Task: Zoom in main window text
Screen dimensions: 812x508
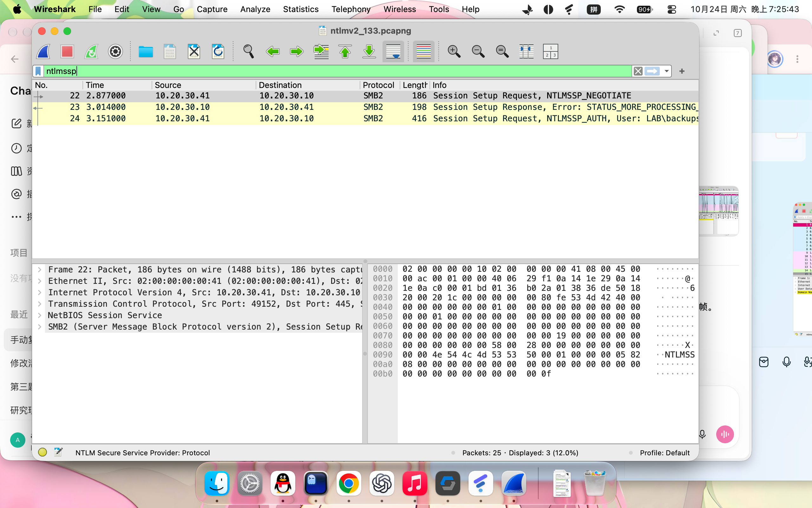Action: tap(454, 51)
